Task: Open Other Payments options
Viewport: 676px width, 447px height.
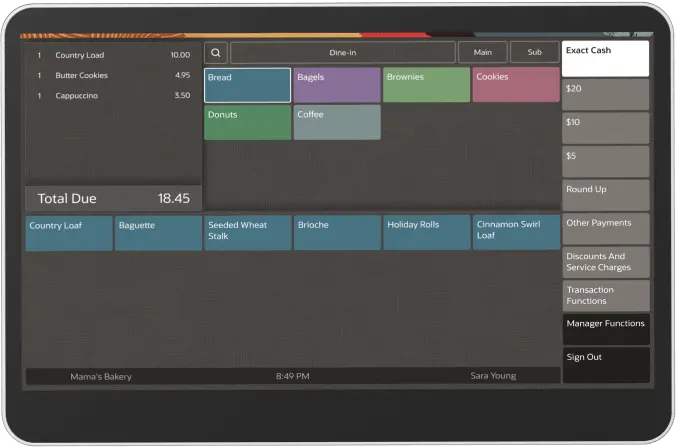Action: (x=605, y=228)
